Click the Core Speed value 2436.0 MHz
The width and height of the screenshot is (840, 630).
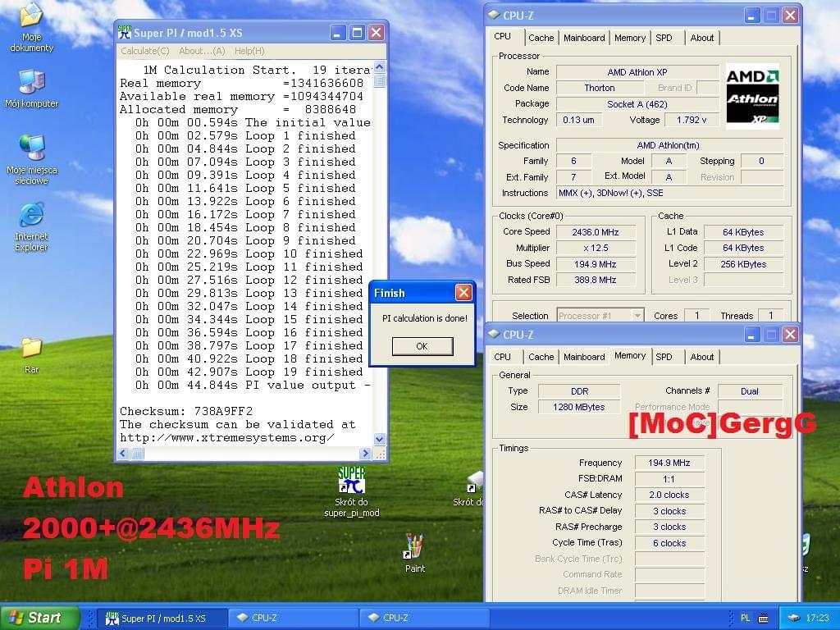596,232
